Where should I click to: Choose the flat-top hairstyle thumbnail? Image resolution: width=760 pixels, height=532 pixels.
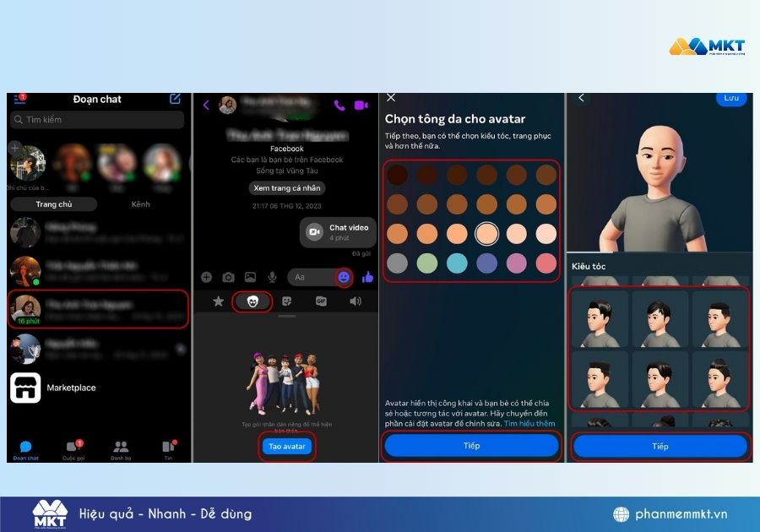[x=600, y=379]
